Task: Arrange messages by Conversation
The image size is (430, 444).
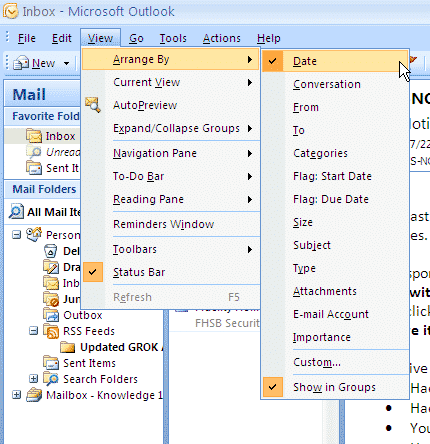Action: tap(335, 84)
